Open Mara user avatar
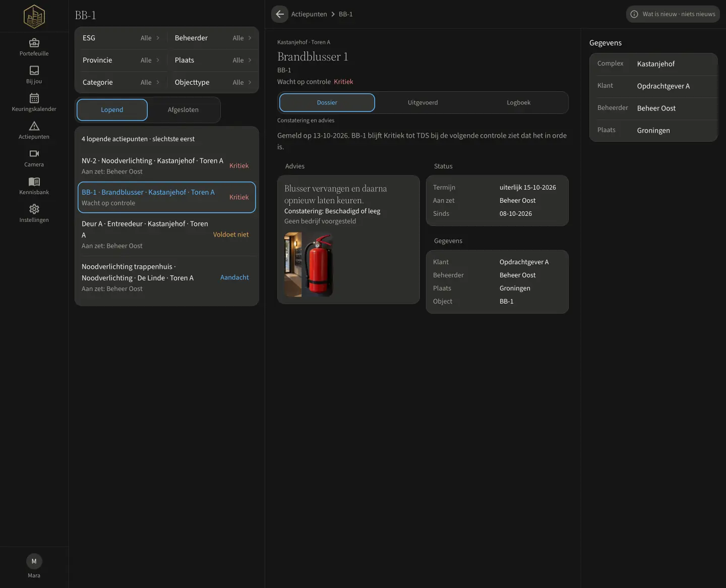The image size is (726, 588). point(34,561)
